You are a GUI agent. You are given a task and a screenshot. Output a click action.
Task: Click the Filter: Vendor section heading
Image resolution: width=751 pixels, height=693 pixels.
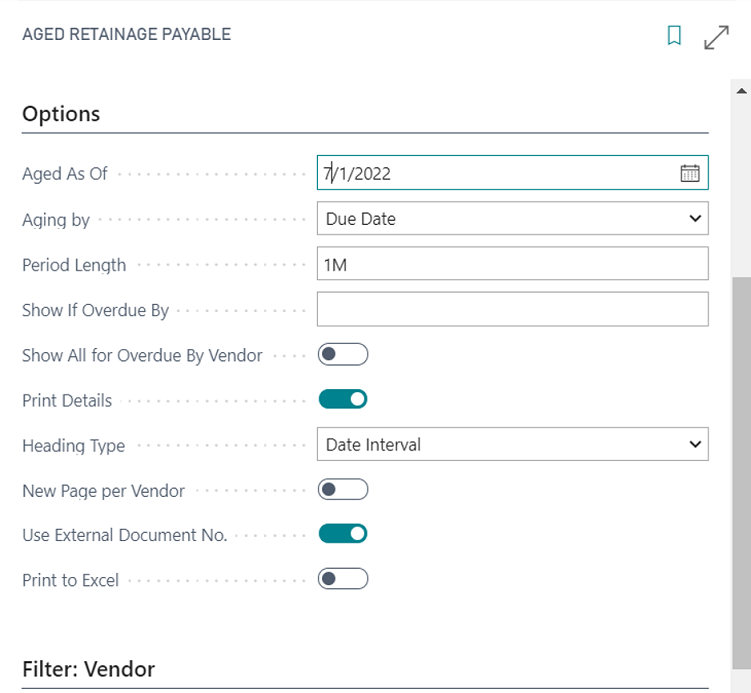[89, 669]
